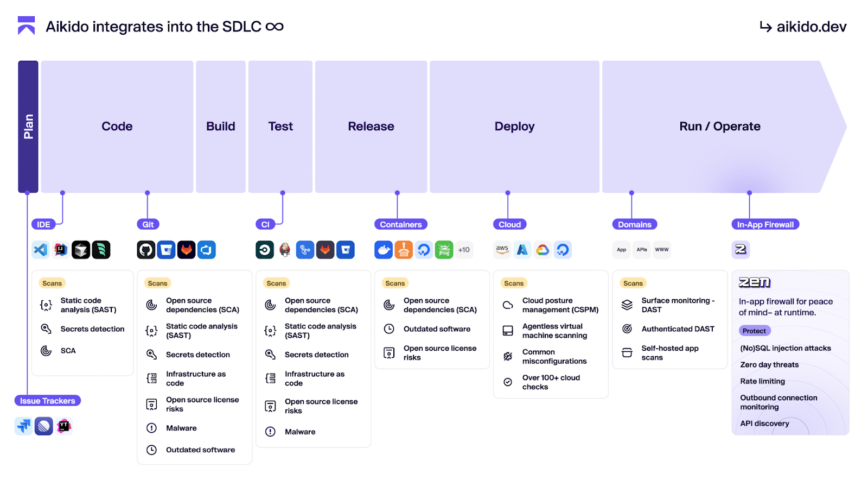
Task: Select the Google Cloud icon
Action: click(542, 250)
